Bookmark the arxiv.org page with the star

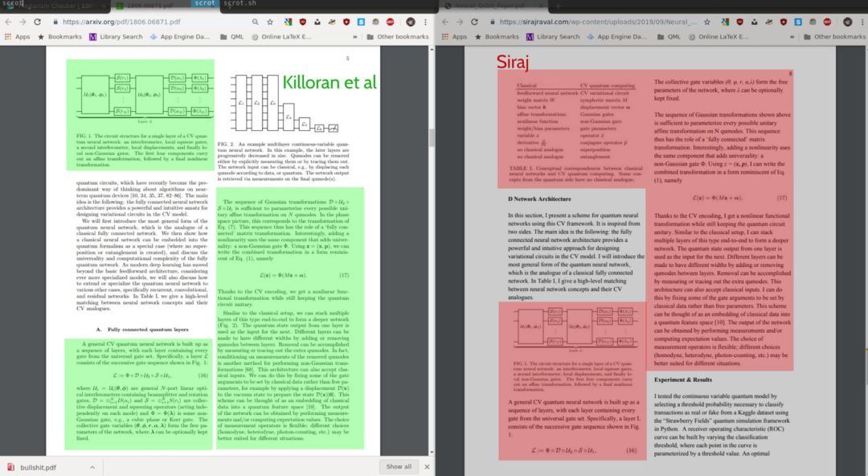(270, 22)
